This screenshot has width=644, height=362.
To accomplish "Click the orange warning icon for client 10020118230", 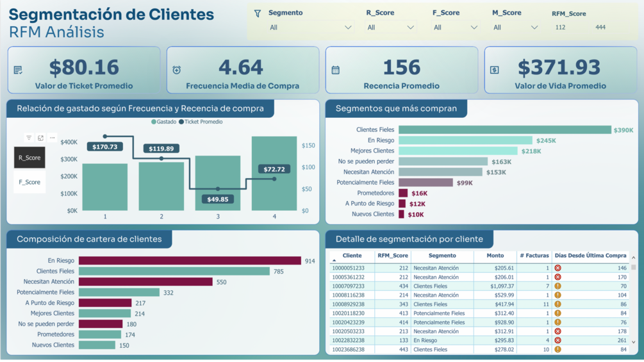I will pyautogui.click(x=557, y=313).
